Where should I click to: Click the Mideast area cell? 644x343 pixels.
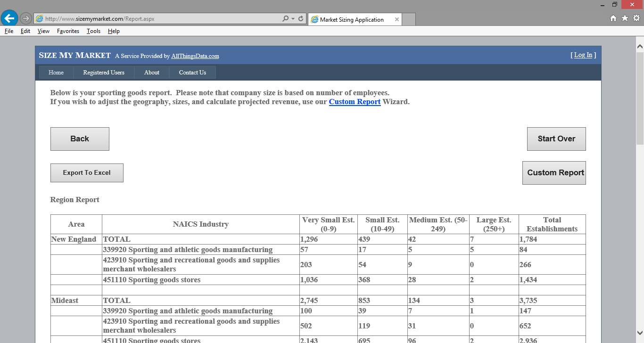pyautogui.click(x=76, y=301)
